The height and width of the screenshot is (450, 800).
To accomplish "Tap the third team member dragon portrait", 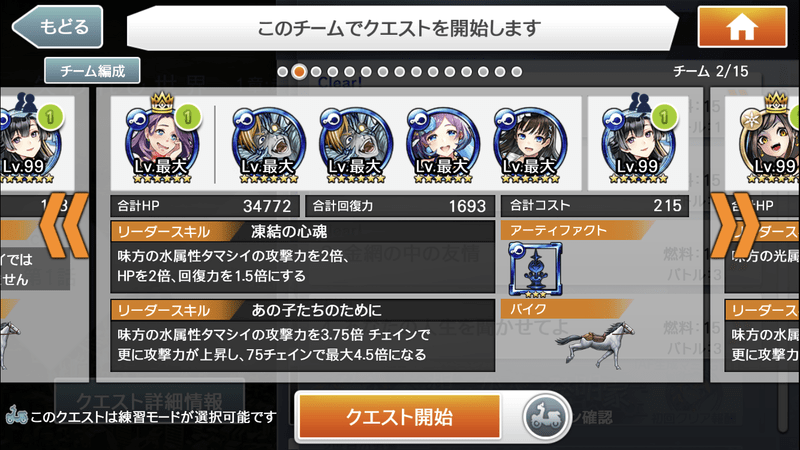I will tap(356, 145).
